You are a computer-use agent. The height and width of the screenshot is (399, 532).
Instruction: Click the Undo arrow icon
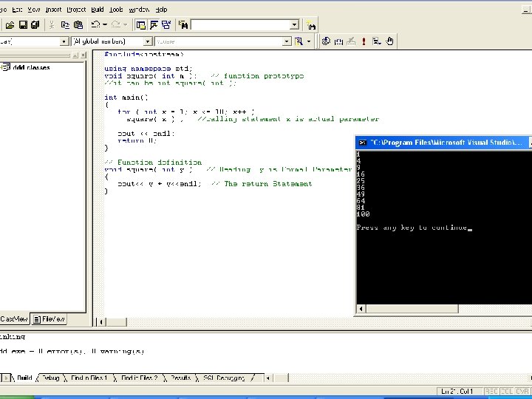coord(95,24)
